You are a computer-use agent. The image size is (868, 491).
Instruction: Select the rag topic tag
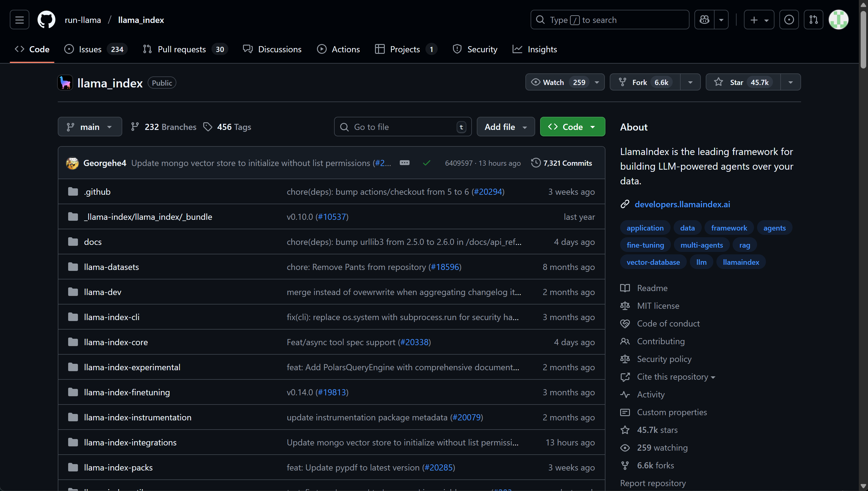click(744, 245)
